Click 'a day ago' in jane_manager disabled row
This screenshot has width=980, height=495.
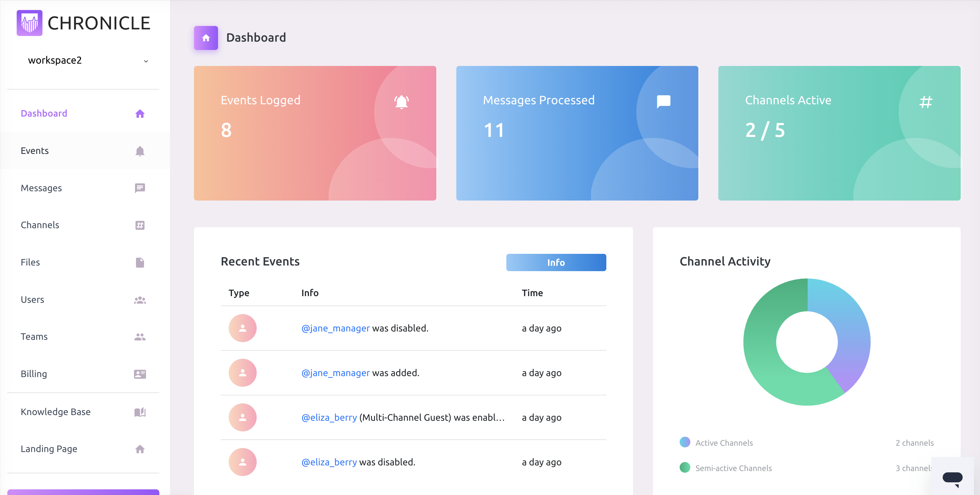click(541, 328)
